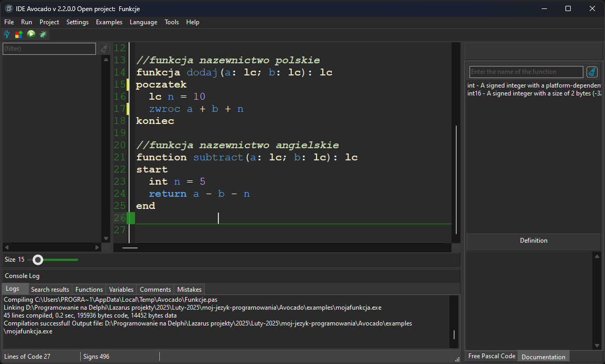Select the colored squares theme icon
The width and height of the screenshot is (605, 364).
tap(18, 34)
